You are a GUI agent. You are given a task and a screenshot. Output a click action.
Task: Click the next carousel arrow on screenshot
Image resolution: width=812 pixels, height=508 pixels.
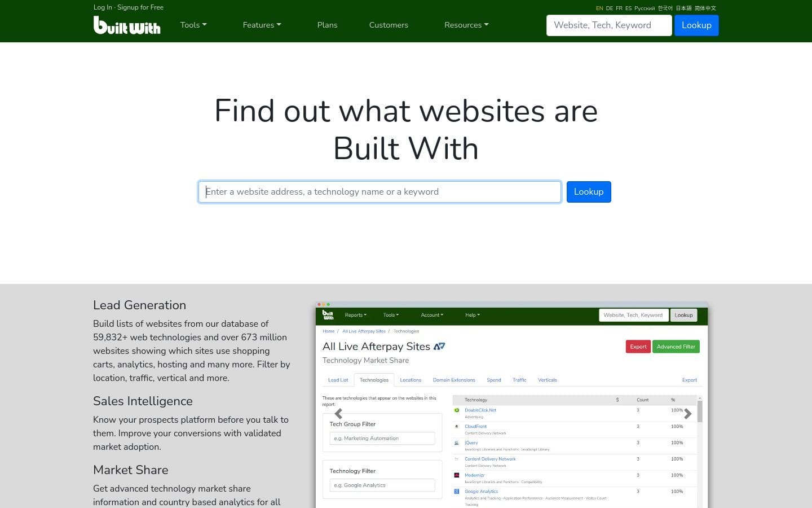coord(687,414)
